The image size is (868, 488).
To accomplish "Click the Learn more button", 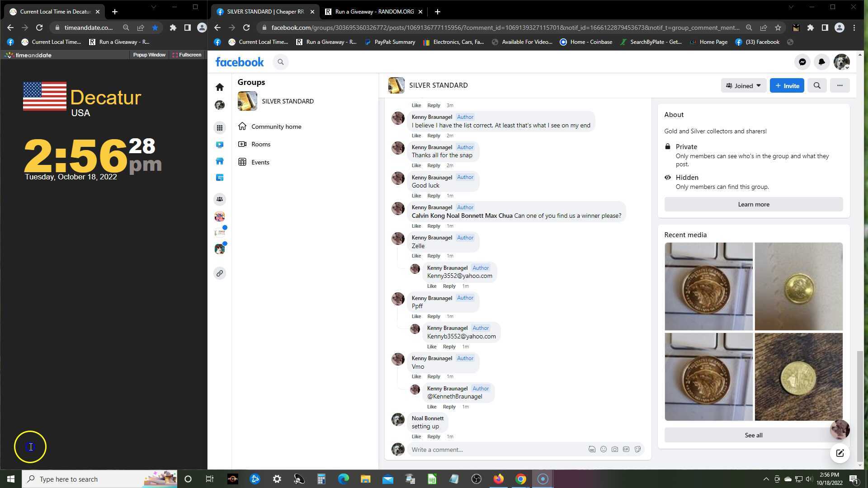I will (753, 205).
